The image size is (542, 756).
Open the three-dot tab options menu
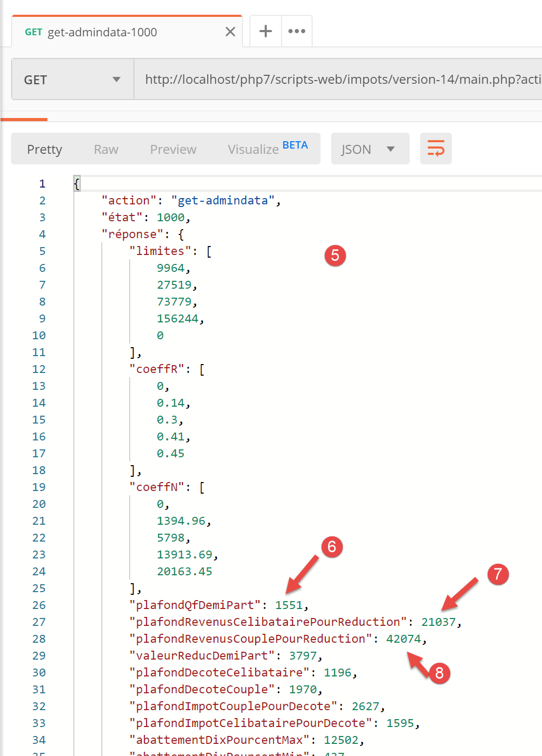coord(297,32)
